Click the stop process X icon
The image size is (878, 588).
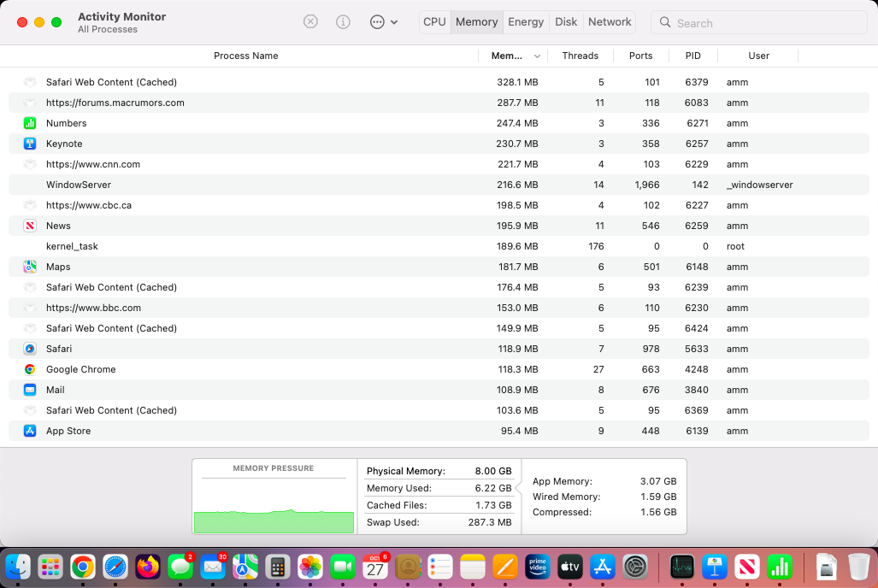click(310, 22)
